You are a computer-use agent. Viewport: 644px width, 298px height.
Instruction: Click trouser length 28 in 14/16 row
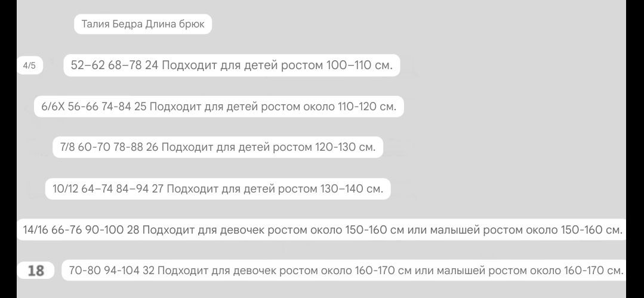(133, 230)
